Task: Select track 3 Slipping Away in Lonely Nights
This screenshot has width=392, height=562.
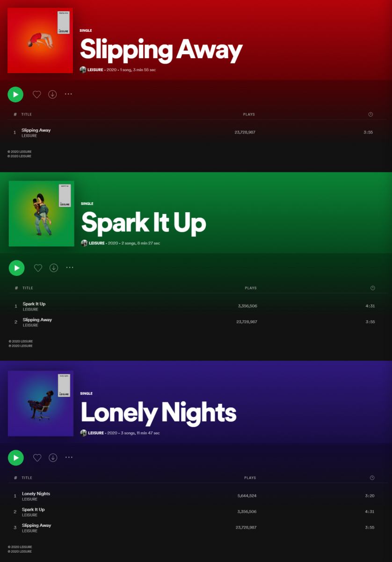Action: pos(196,528)
